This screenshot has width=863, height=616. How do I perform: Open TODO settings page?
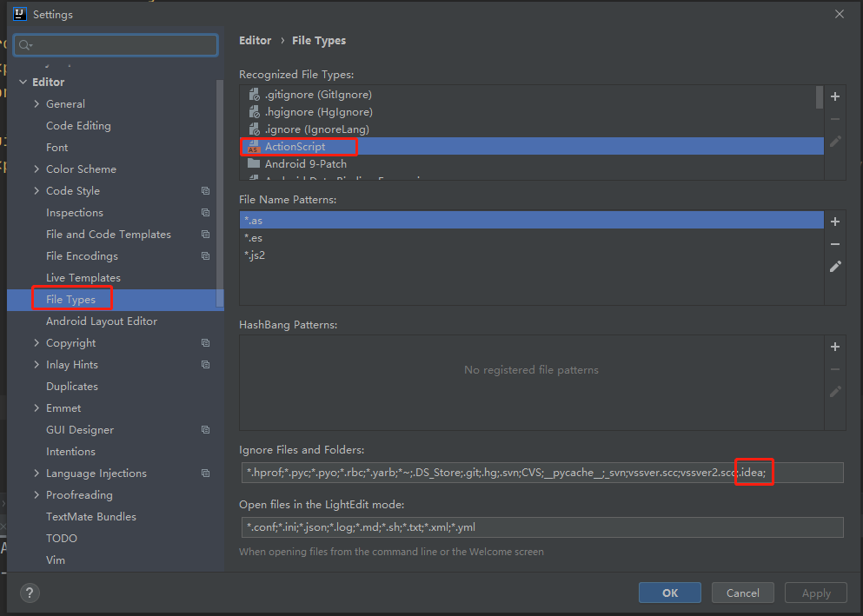pos(61,539)
